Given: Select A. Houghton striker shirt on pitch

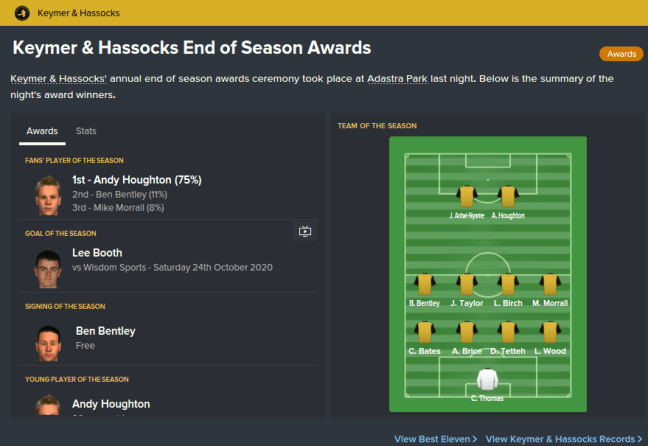Looking at the screenshot, I should pyautogui.click(x=508, y=197).
